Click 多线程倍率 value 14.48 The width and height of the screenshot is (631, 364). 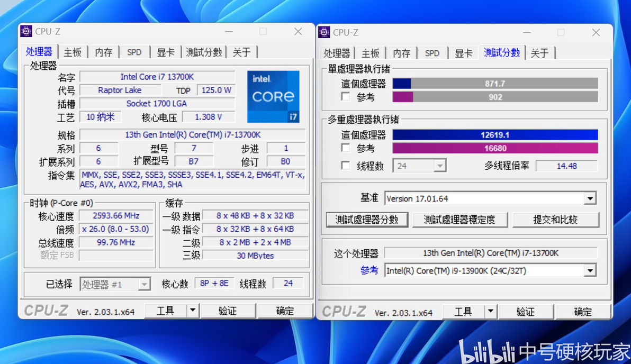[x=566, y=166]
